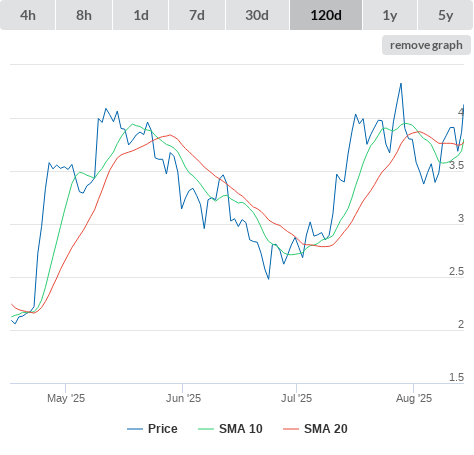Click the Jun '25 axis label
The width and height of the screenshot is (474, 455).
[x=183, y=398]
